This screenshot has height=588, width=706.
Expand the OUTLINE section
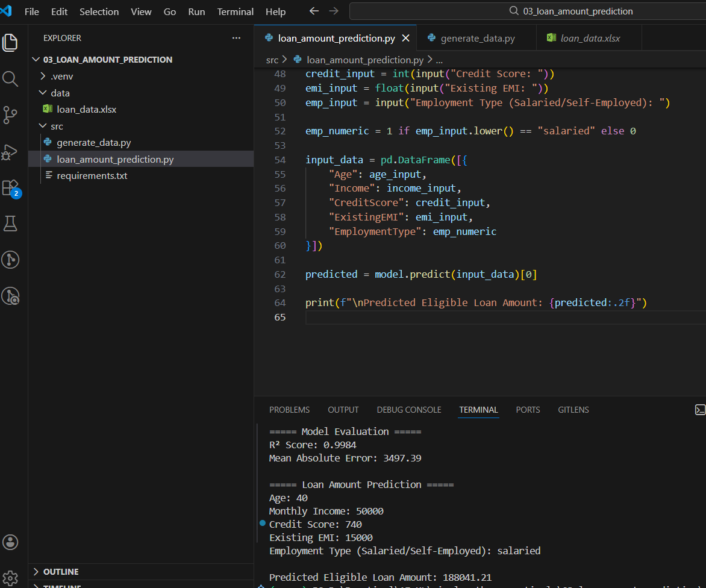(x=60, y=571)
